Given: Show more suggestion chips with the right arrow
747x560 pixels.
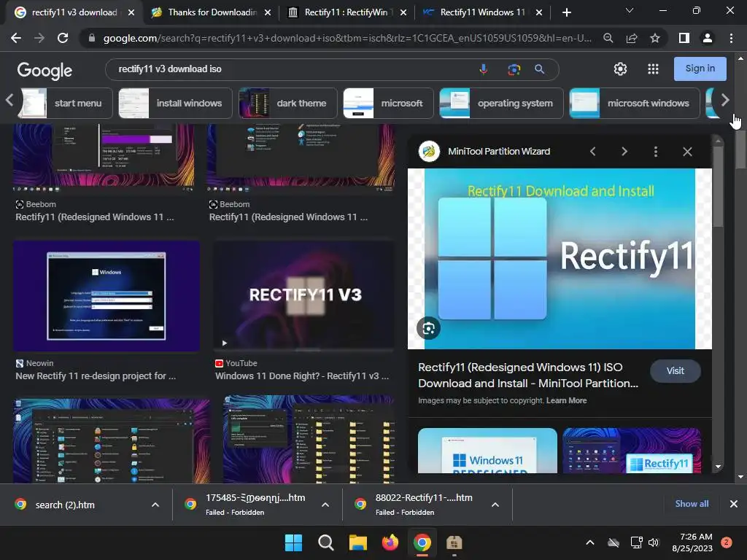Looking at the screenshot, I should pyautogui.click(x=724, y=101).
